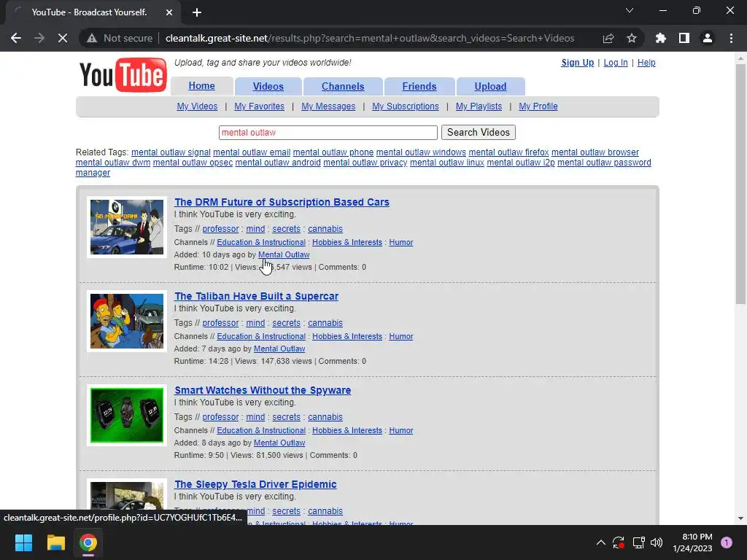Open File Explorer from the taskbar
This screenshot has height=560, width=747.
pyautogui.click(x=55, y=542)
